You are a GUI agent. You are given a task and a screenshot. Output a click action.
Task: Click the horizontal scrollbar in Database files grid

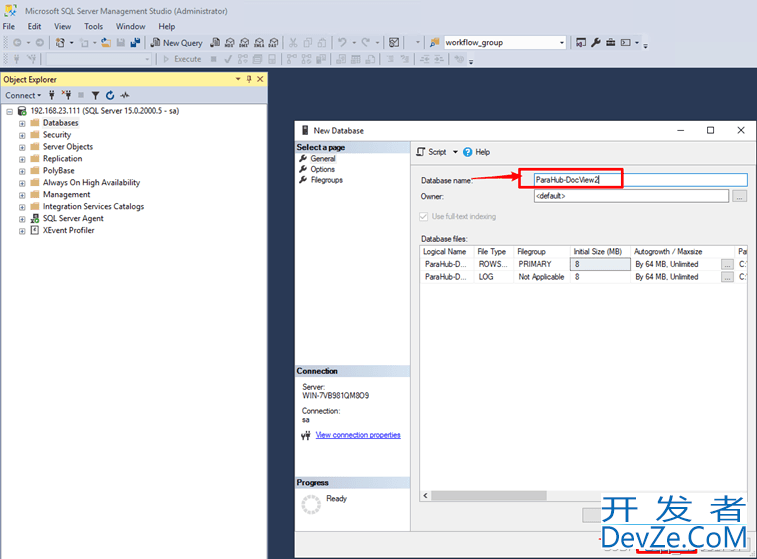[x=489, y=496]
